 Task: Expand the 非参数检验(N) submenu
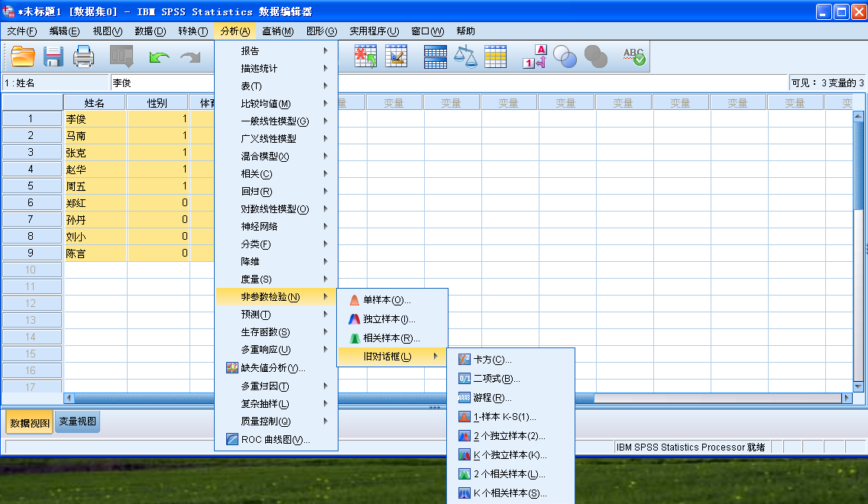pyautogui.click(x=277, y=297)
